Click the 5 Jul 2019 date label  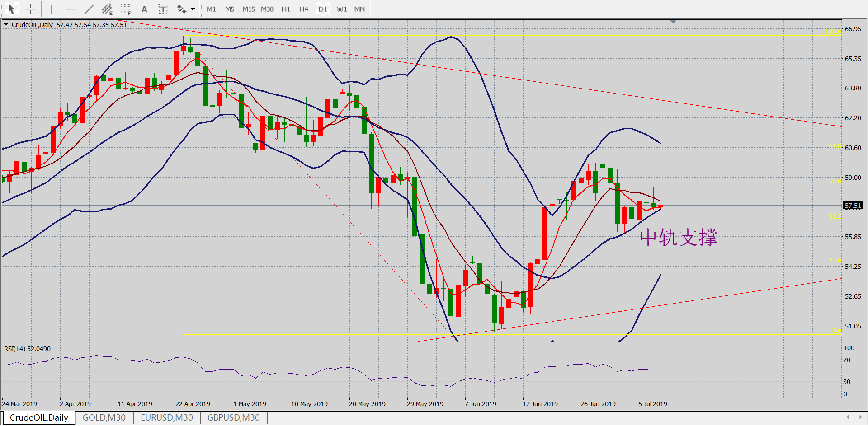tap(653, 404)
